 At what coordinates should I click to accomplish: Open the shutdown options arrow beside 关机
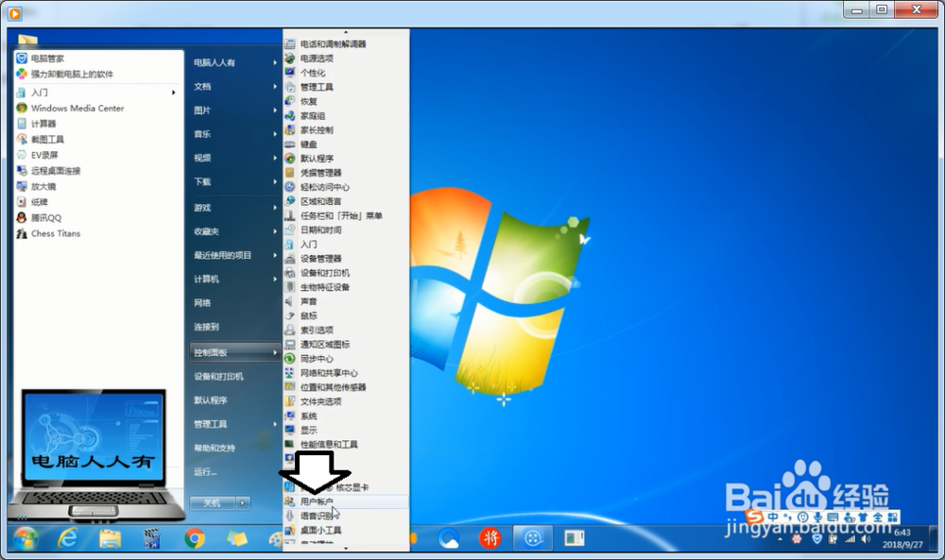coord(243,502)
